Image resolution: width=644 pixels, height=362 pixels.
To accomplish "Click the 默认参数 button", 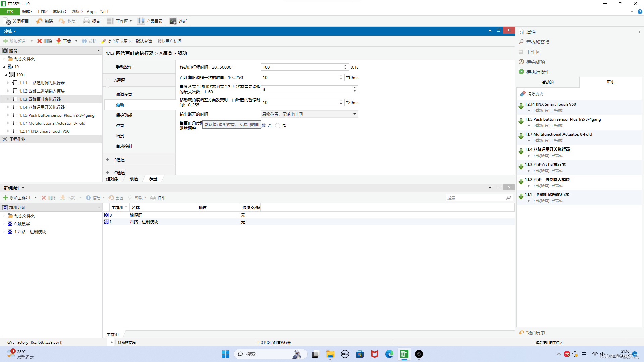I will coord(144,41).
